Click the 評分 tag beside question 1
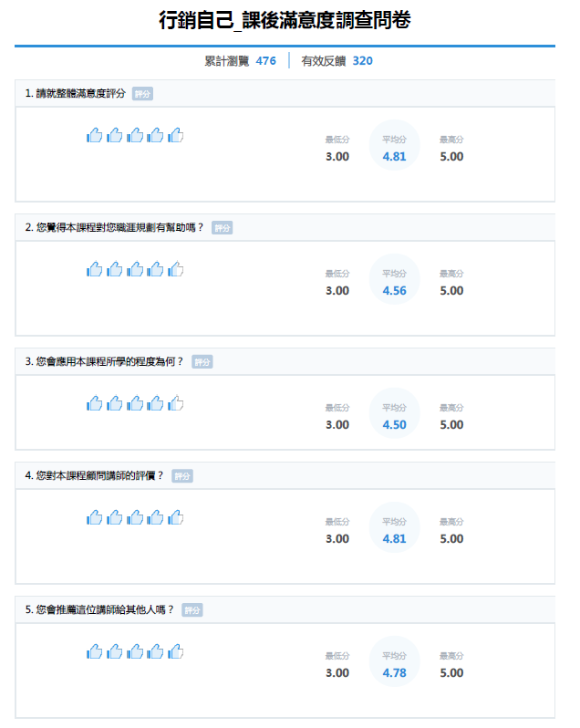The width and height of the screenshot is (580, 728). (142, 94)
